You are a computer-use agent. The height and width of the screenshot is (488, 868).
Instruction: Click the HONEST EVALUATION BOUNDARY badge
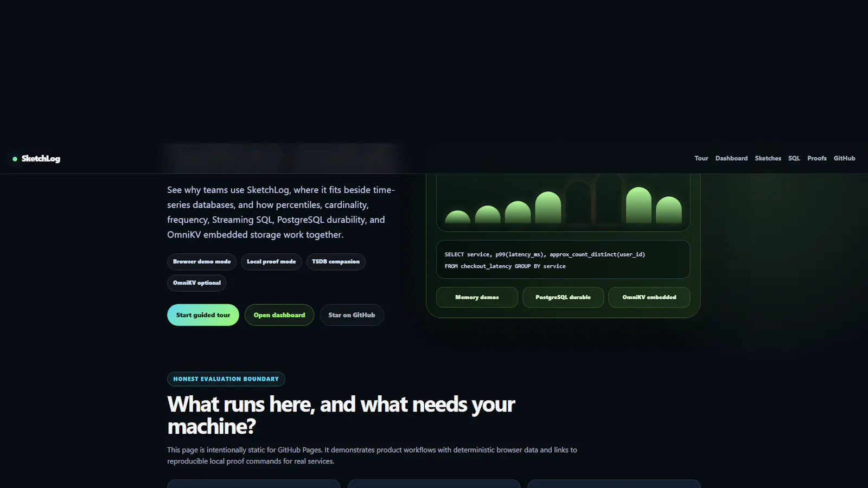[226, 379]
